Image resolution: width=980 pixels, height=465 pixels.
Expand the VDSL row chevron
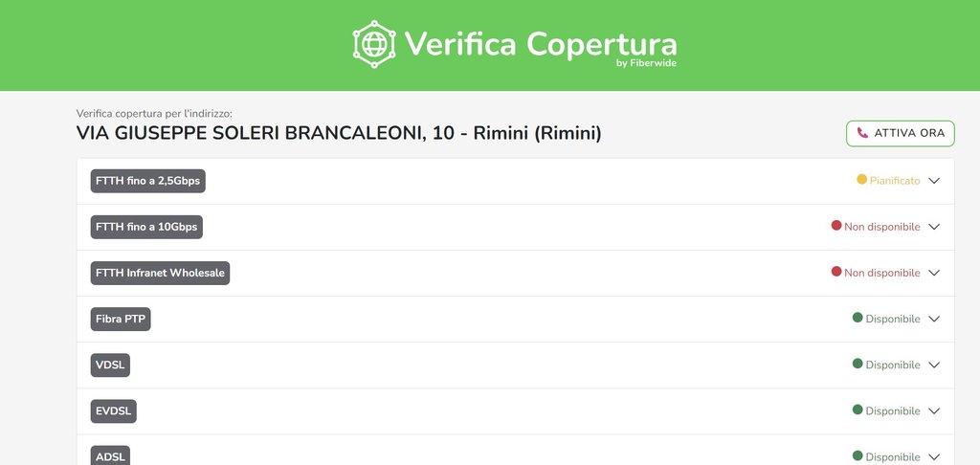(x=935, y=365)
